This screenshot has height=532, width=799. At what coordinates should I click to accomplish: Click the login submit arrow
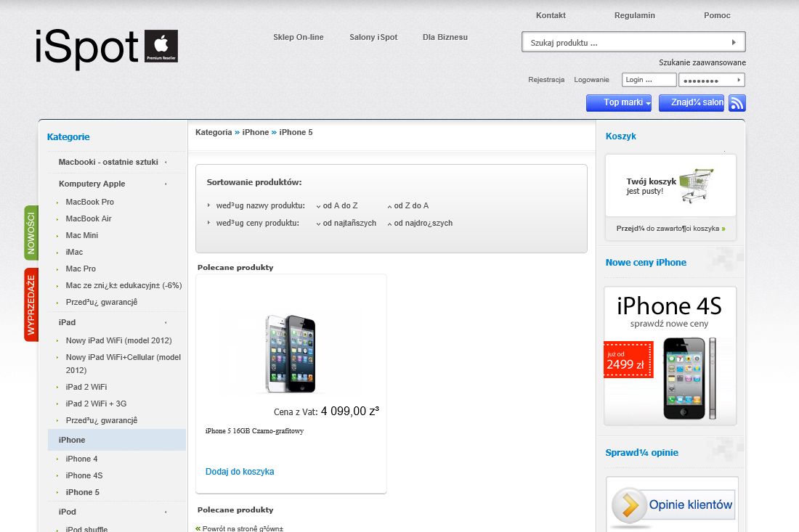pyautogui.click(x=739, y=80)
